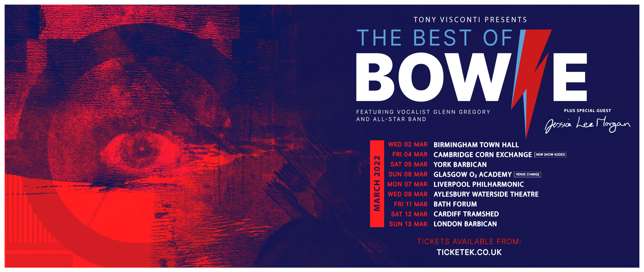Viewport: 644px width, 272px height.
Task: Click the 'NEW SHOW ADDED' badge
Action: click(550, 155)
